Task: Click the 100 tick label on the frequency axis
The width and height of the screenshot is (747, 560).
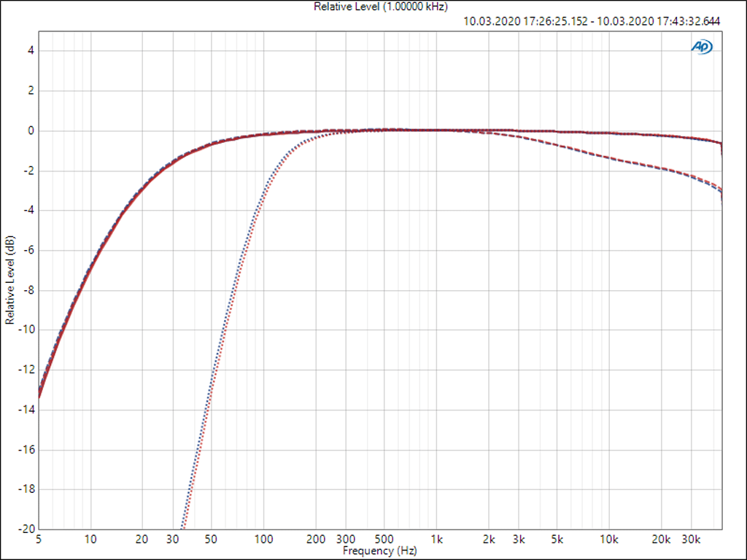Action: click(263, 541)
